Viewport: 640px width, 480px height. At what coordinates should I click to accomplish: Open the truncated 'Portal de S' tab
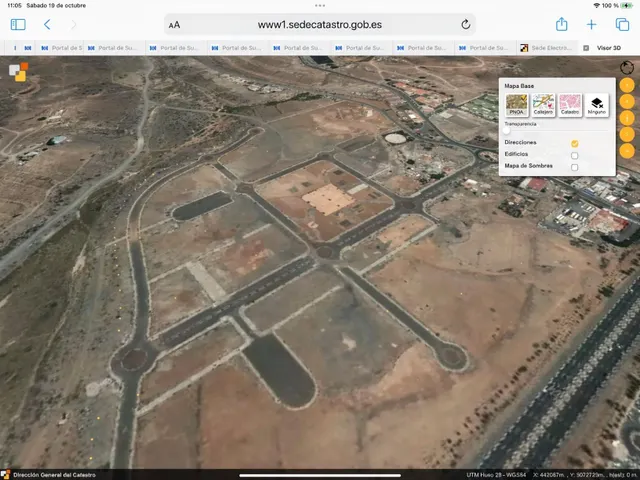[x=60, y=48]
